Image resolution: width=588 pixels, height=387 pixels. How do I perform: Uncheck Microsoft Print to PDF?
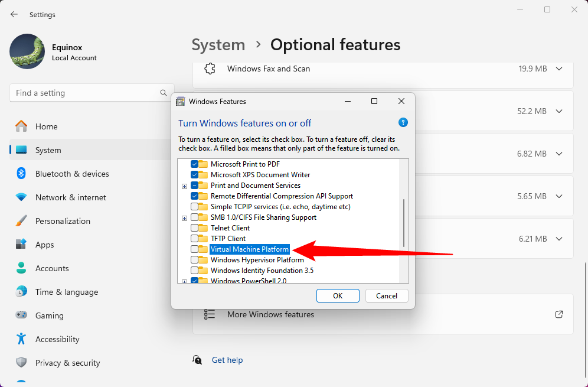(x=195, y=164)
